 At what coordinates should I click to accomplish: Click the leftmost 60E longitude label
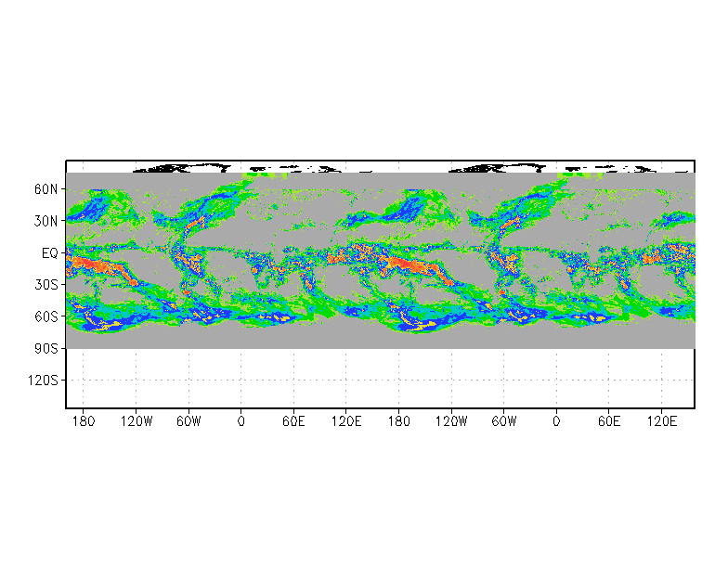pos(293,421)
